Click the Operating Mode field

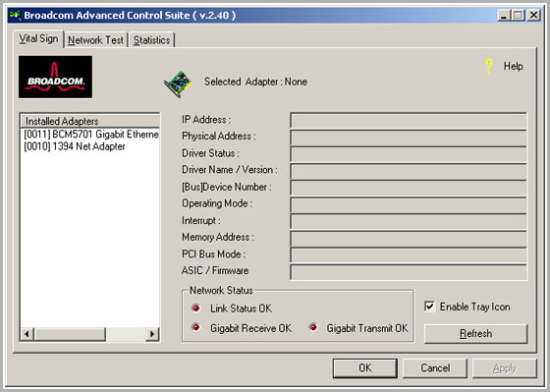click(409, 205)
